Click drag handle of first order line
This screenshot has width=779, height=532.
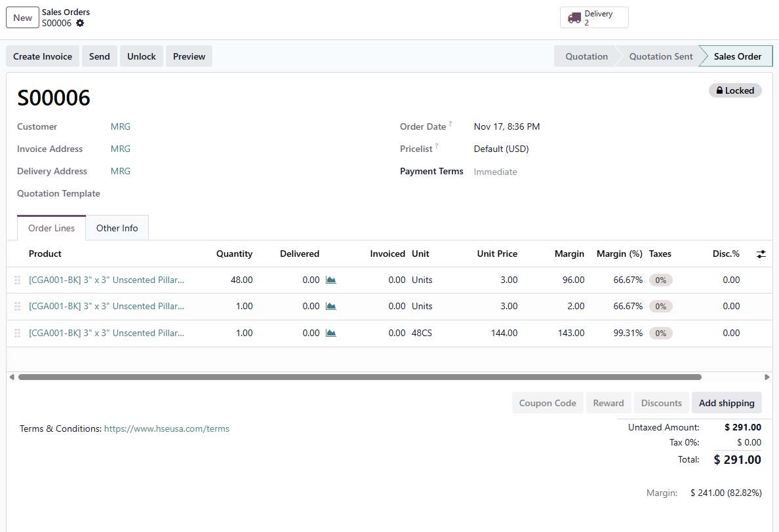17,280
